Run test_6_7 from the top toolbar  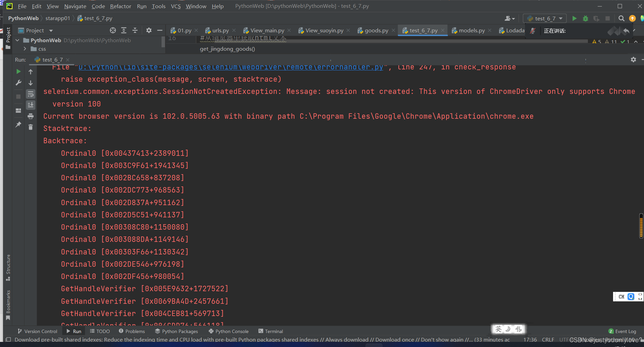(574, 18)
